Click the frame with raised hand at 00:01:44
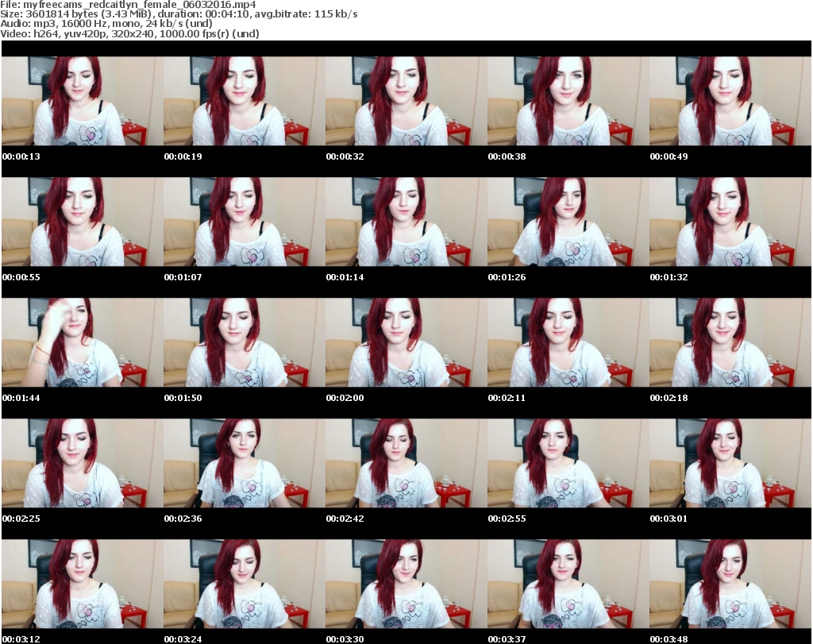 click(83, 343)
